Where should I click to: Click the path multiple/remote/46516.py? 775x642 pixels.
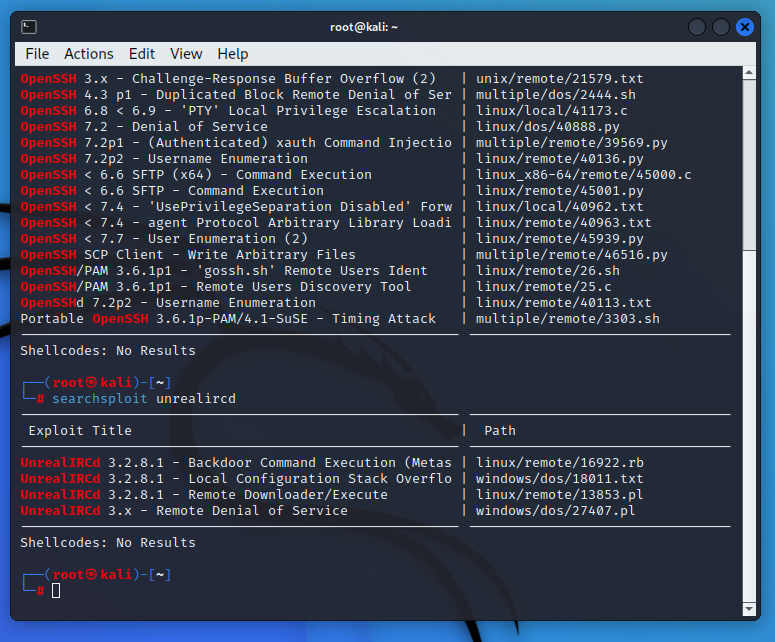(x=571, y=255)
